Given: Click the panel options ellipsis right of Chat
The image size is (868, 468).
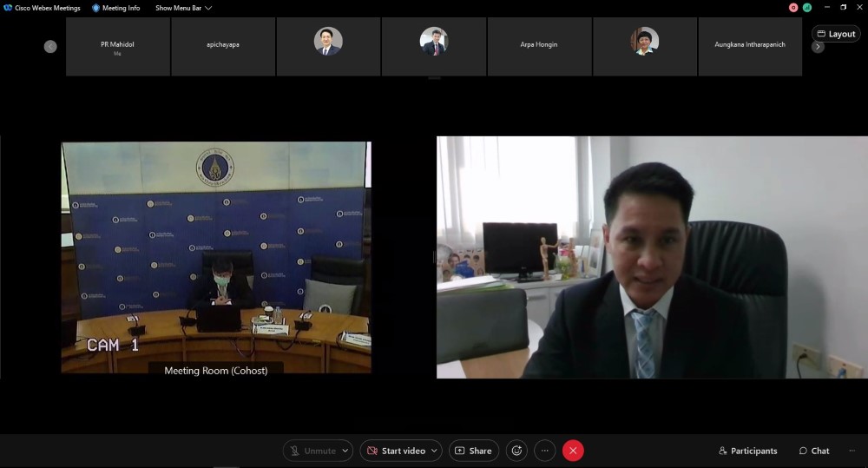Looking at the screenshot, I should coord(852,451).
